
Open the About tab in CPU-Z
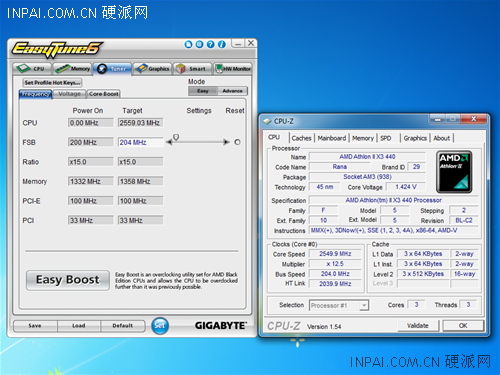click(x=441, y=138)
